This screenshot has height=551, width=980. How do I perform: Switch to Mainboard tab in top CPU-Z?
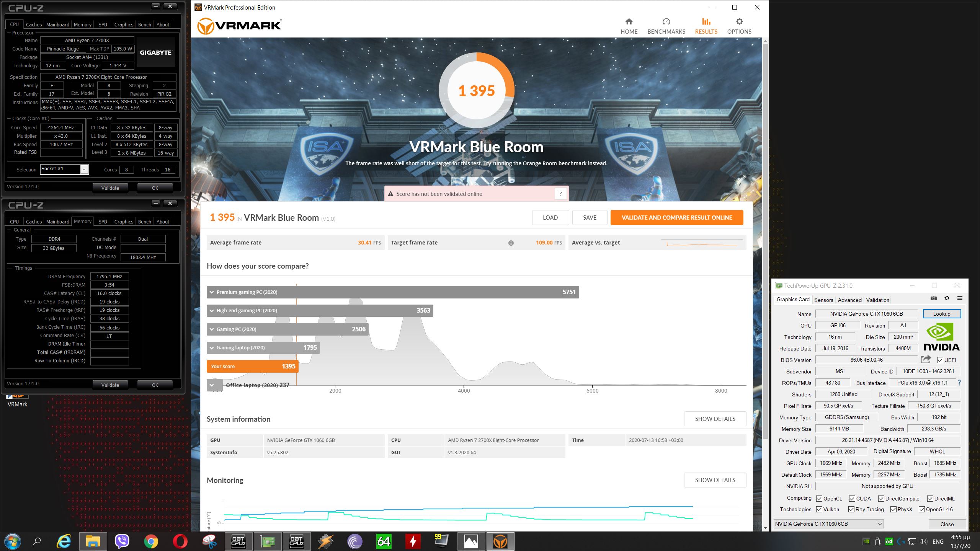tap(58, 24)
